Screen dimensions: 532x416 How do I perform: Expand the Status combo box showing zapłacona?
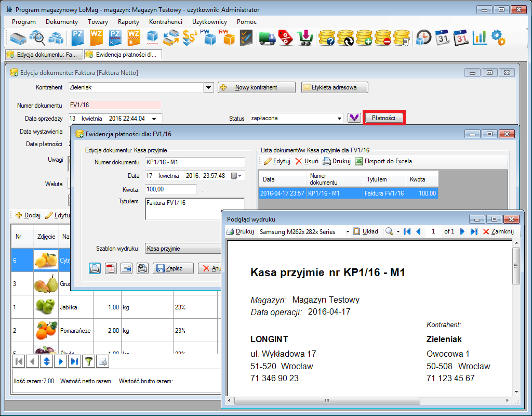pyautogui.click(x=339, y=118)
